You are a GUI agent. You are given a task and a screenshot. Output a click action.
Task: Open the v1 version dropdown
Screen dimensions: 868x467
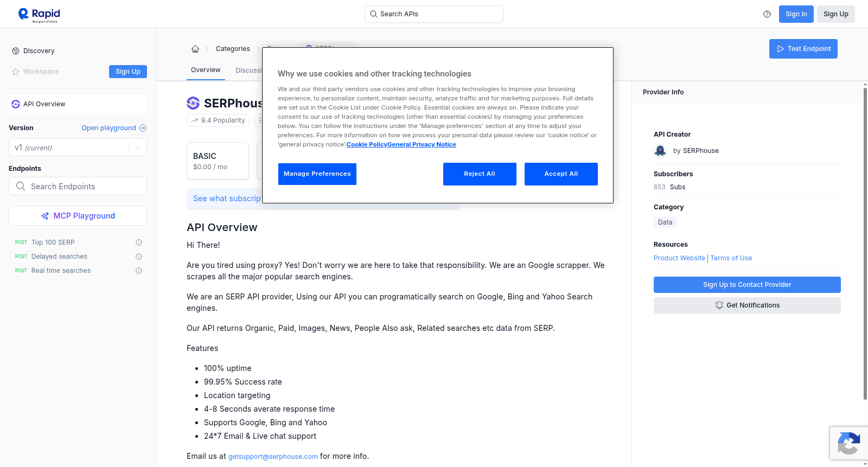(x=78, y=148)
